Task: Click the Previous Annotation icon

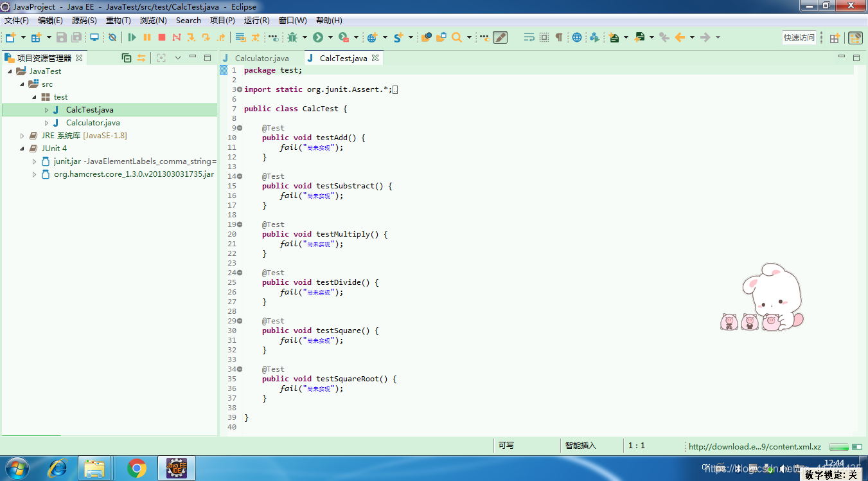Action: point(639,37)
